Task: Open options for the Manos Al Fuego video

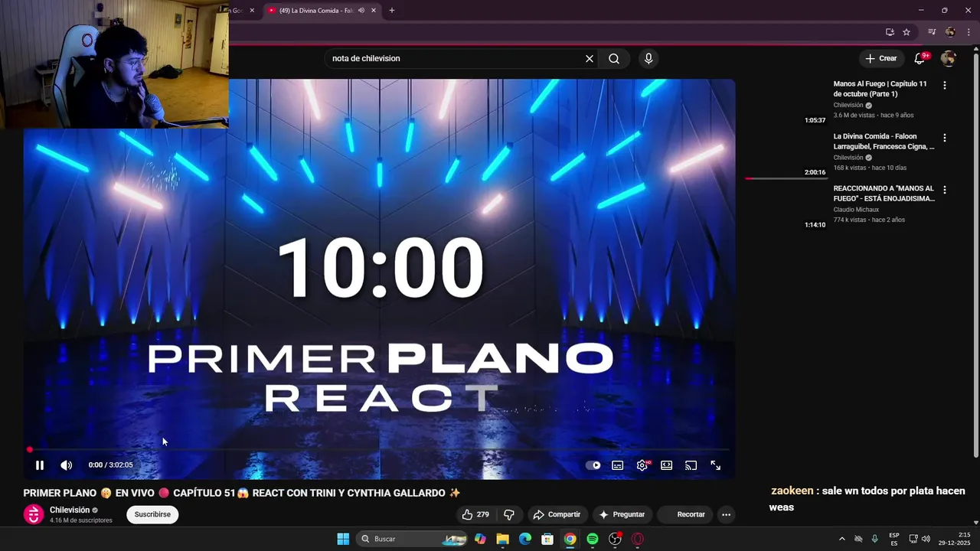Action: click(x=945, y=86)
